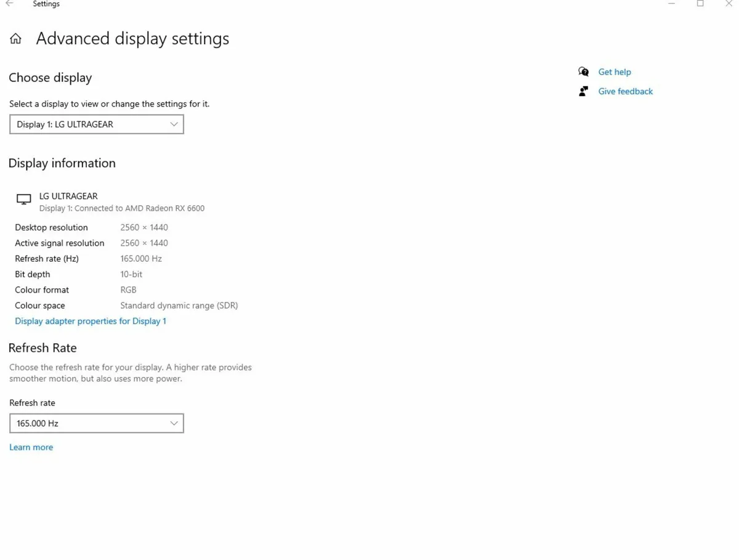739x560 pixels.
Task: Click the Give feedback icon
Action: coord(583,91)
